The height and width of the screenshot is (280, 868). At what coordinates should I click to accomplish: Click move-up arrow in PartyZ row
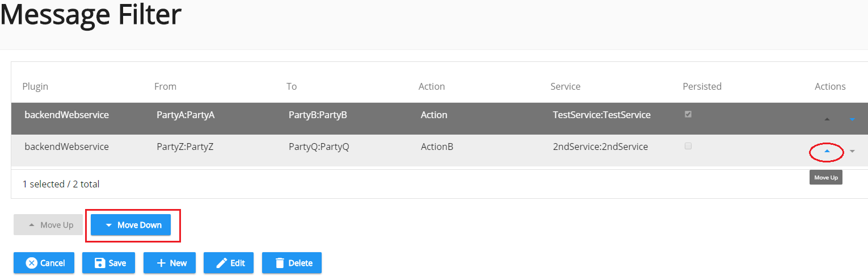coord(827,151)
